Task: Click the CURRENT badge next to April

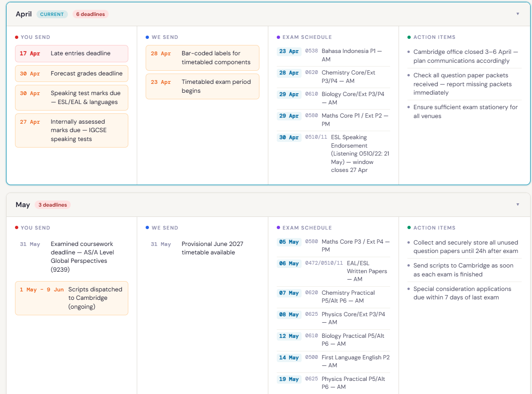Action: point(52,14)
